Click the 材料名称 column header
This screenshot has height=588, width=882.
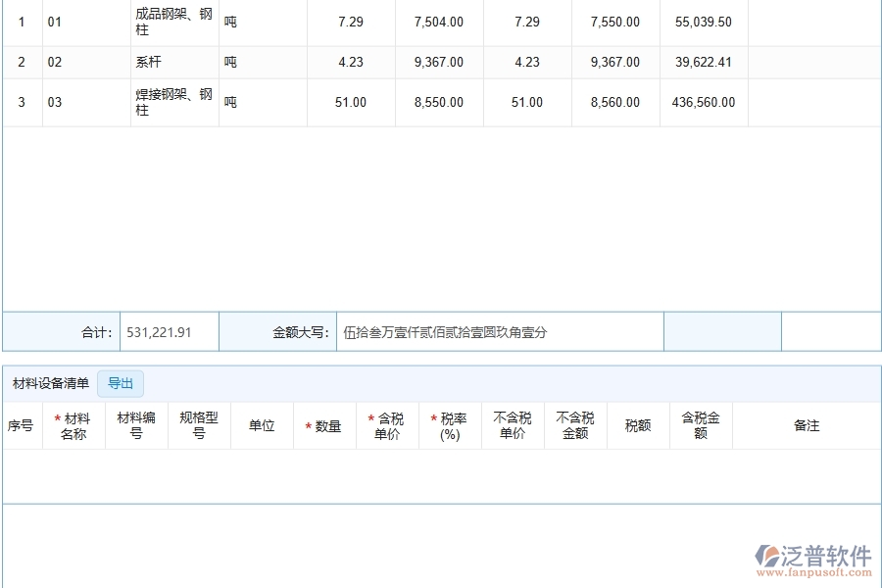[74, 425]
